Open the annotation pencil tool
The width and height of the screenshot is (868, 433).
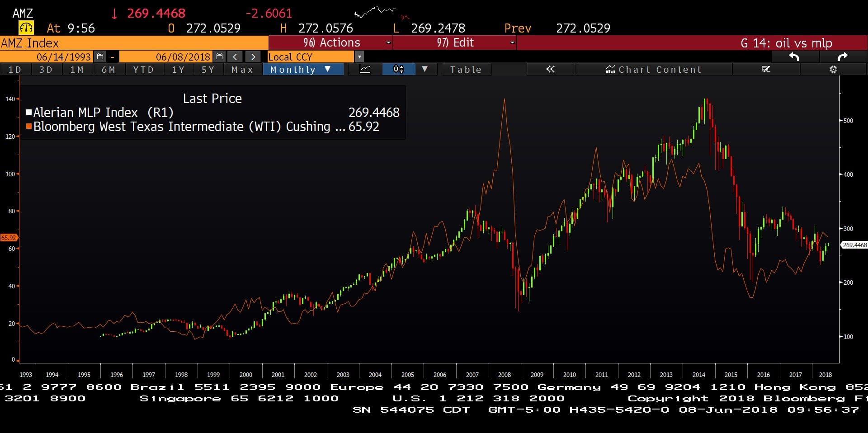[766, 69]
